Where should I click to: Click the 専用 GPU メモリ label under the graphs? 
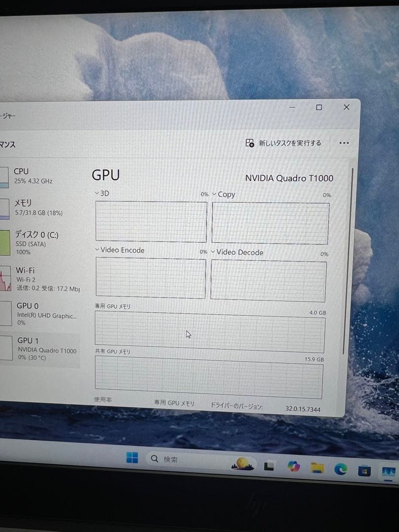coord(174,403)
